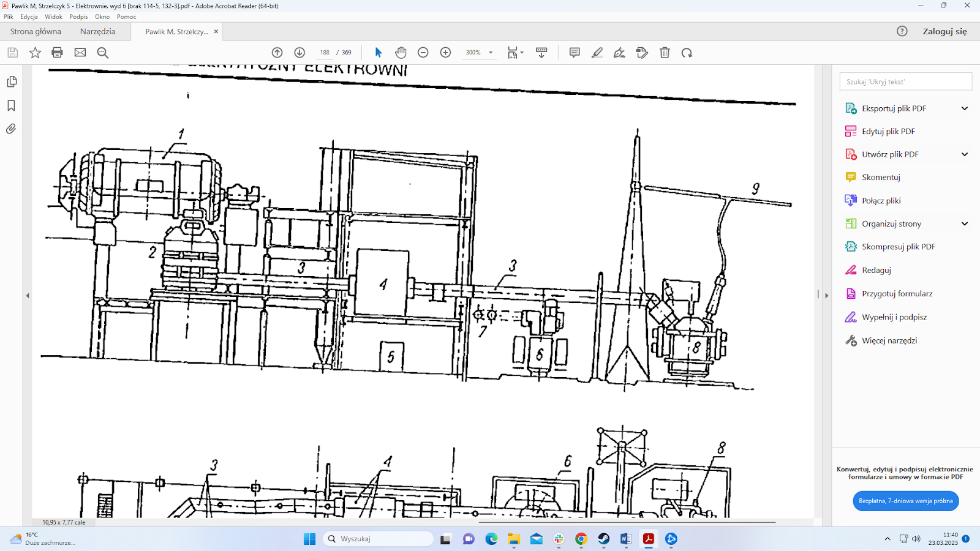The width and height of the screenshot is (980, 551).
Task: Collapse the right tools pane
Action: pyautogui.click(x=826, y=295)
